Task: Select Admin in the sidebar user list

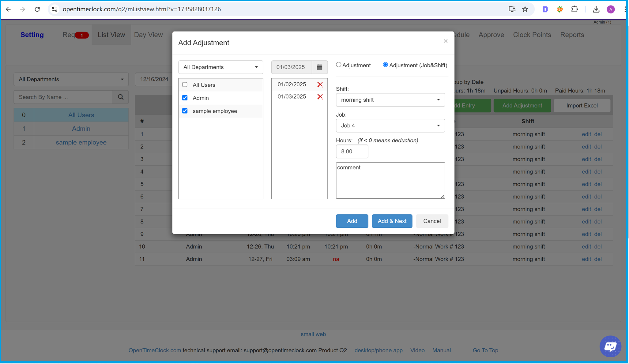Action: (81, 129)
